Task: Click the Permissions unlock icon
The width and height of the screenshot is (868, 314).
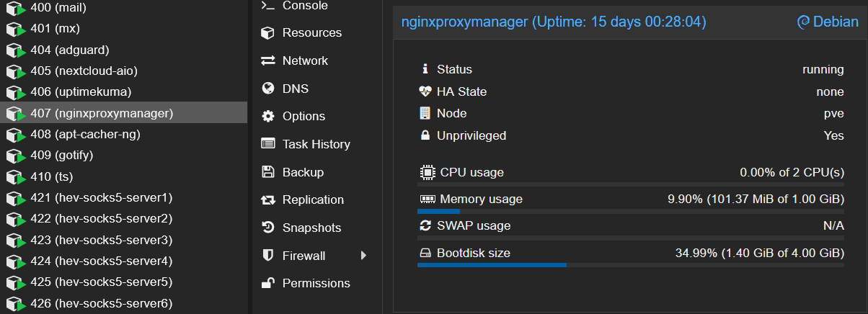Action: [x=268, y=283]
